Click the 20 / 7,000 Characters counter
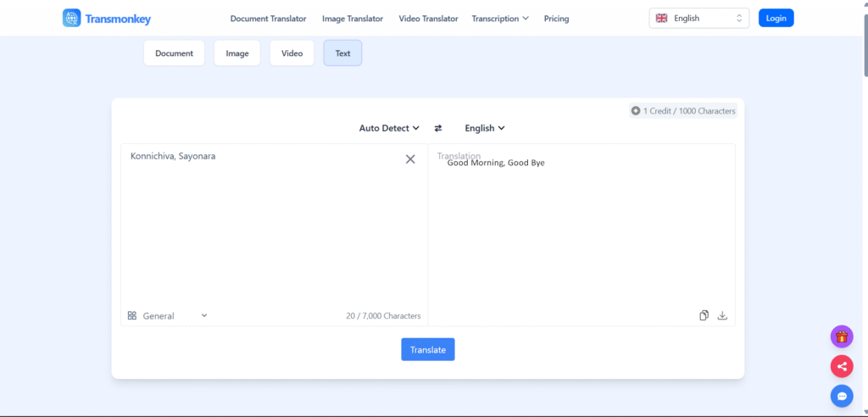 tap(383, 315)
